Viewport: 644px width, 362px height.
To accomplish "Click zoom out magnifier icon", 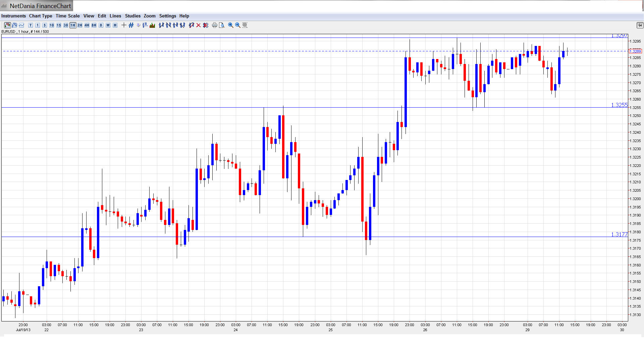I will pyautogui.click(x=238, y=25).
